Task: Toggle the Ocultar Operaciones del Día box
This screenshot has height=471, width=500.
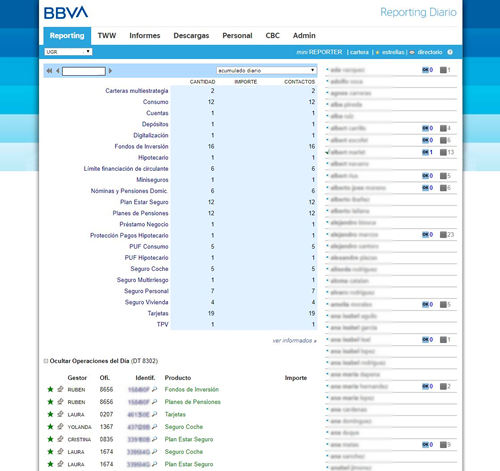Action: click(x=46, y=361)
